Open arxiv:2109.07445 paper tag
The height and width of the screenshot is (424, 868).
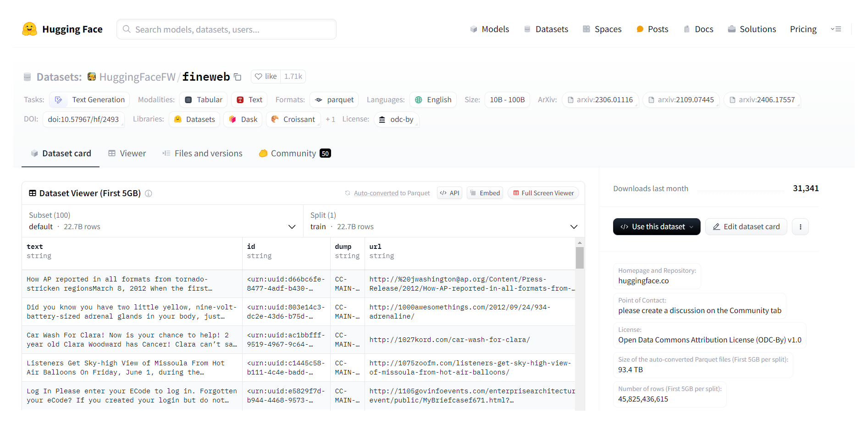point(681,100)
